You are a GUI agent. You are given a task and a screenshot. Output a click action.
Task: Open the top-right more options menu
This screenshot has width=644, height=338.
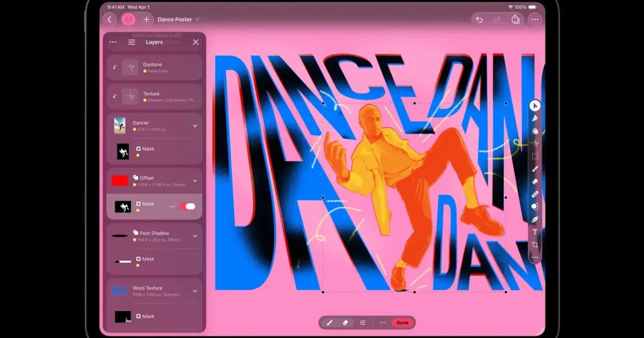click(535, 20)
